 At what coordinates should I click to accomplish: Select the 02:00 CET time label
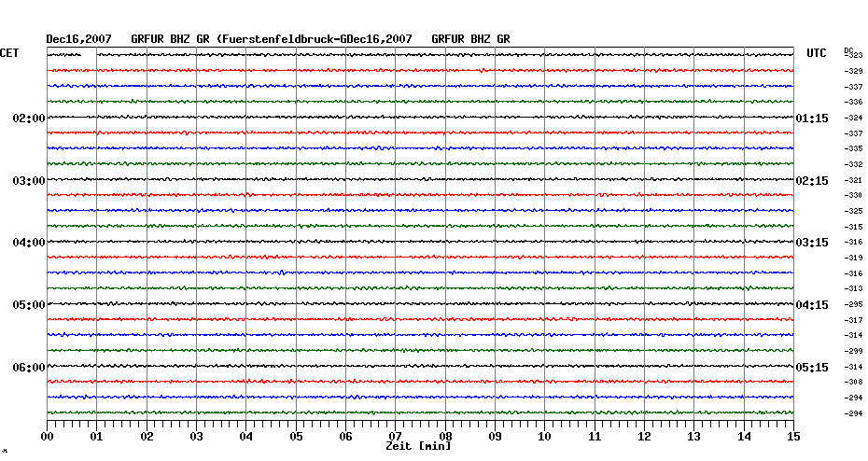coord(29,119)
